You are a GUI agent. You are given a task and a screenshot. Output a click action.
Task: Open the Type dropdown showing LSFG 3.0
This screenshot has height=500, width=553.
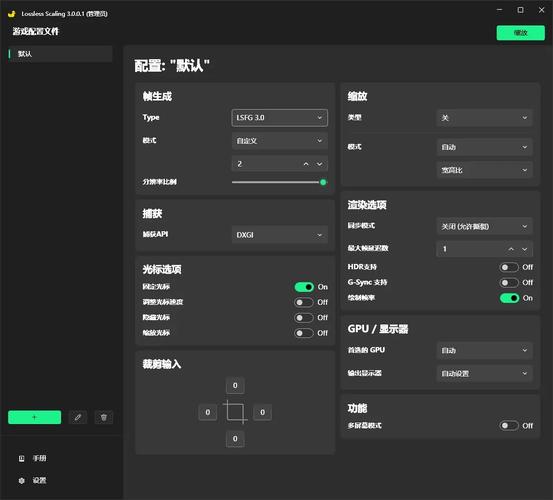click(x=280, y=117)
